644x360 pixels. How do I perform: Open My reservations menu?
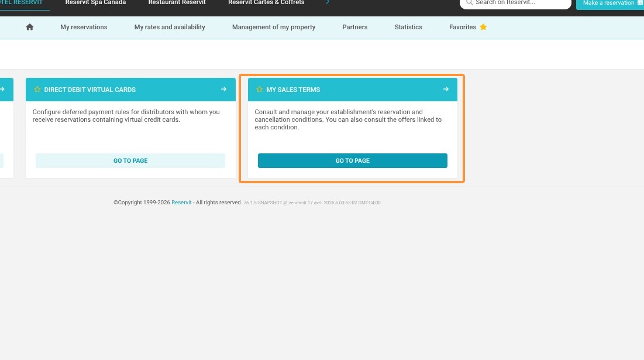point(84,27)
